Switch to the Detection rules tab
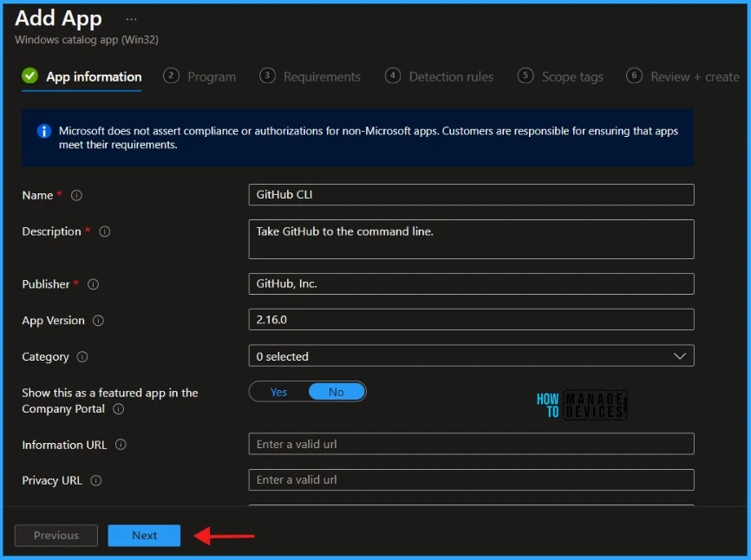The width and height of the screenshot is (751, 560). tap(439, 77)
